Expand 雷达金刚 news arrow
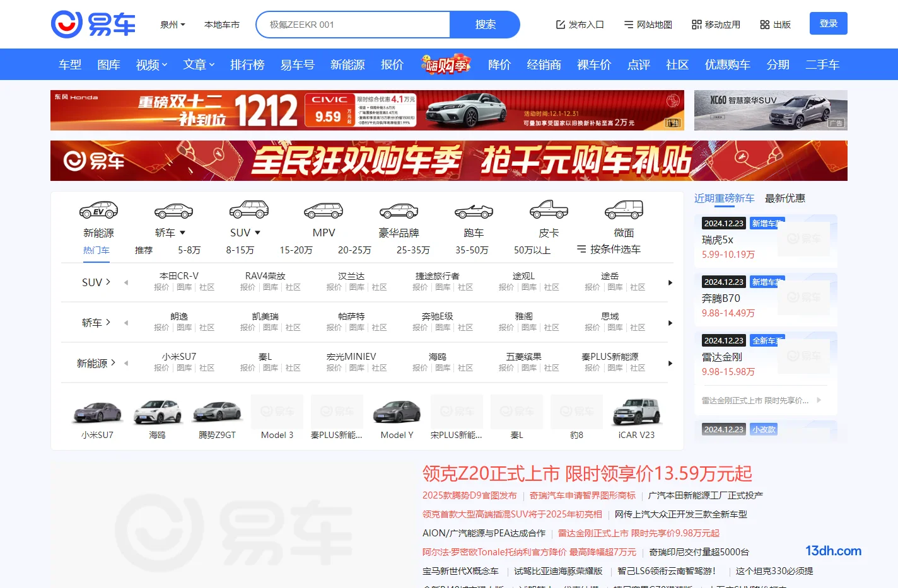 [x=819, y=400]
